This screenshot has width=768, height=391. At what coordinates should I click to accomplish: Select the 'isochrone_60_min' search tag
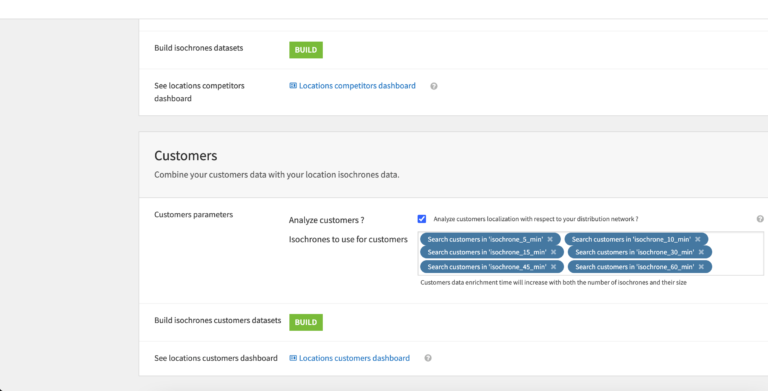pos(634,267)
